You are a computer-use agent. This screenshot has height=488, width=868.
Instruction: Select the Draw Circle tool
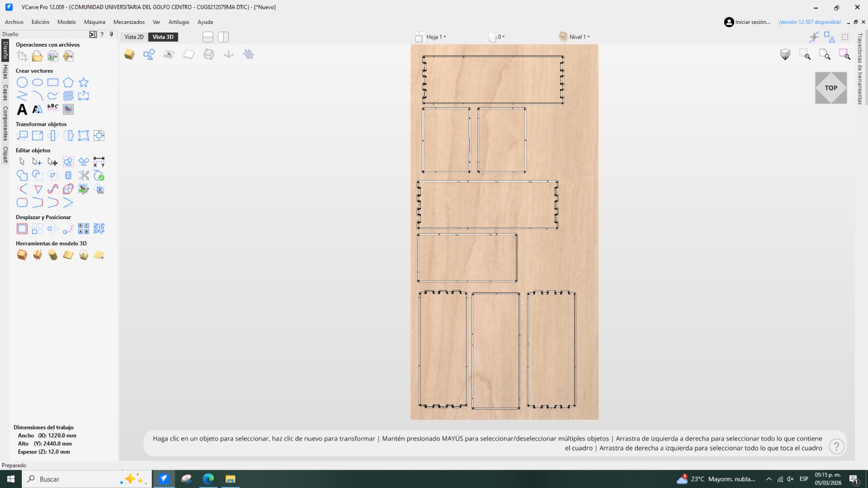tap(22, 82)
